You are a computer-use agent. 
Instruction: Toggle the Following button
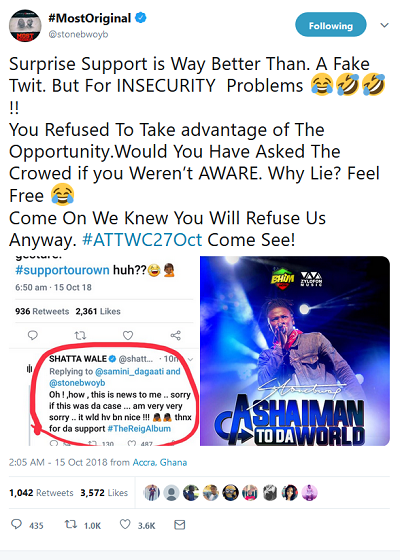point(331,25)
